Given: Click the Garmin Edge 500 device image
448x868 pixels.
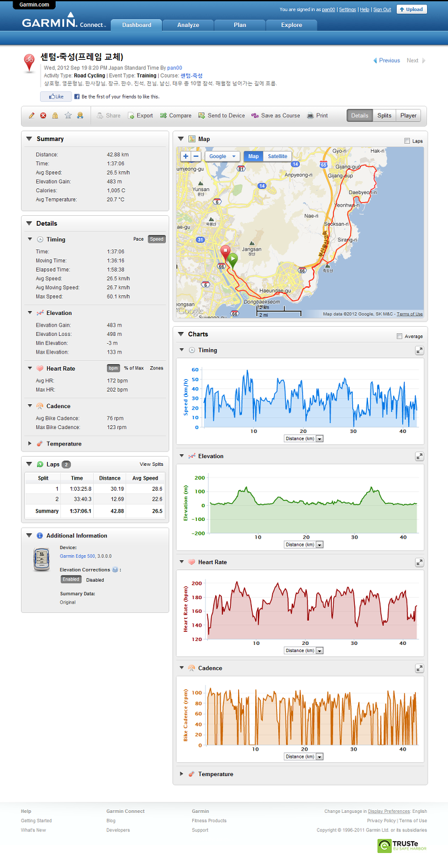Looking at the screenshot, I should (41, 560).
